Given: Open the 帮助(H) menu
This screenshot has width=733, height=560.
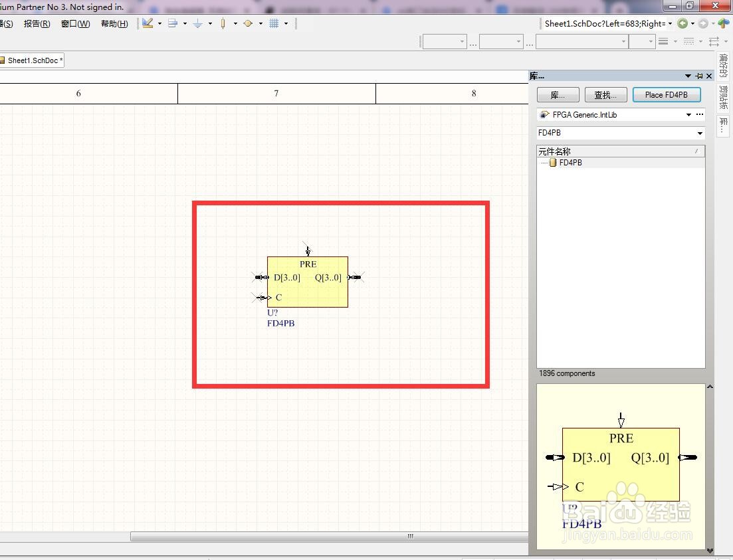Looking at the screenshot, I should tap(114, 24).
